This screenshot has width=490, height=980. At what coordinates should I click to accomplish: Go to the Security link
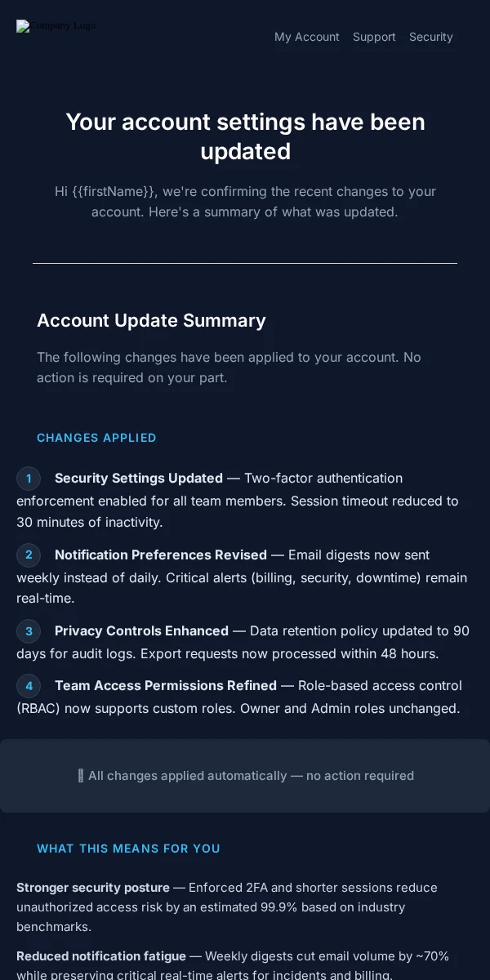[431, 37]
